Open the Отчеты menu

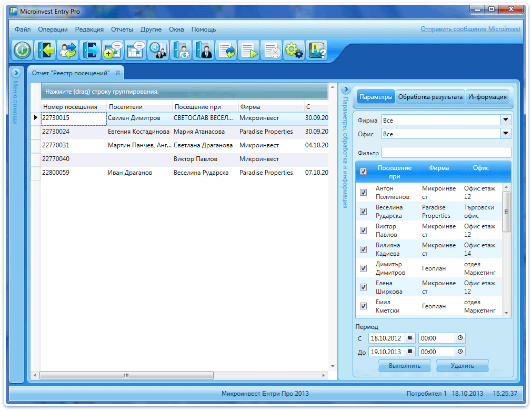(x=122, y=29)
